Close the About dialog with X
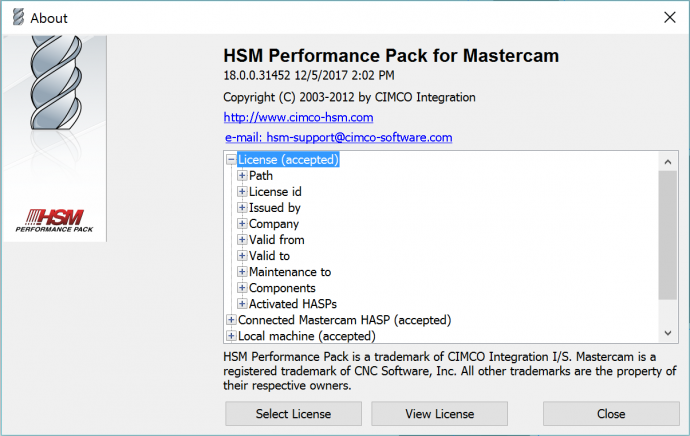This screenshot has height=436, width=690. click(x=670, y=17)
